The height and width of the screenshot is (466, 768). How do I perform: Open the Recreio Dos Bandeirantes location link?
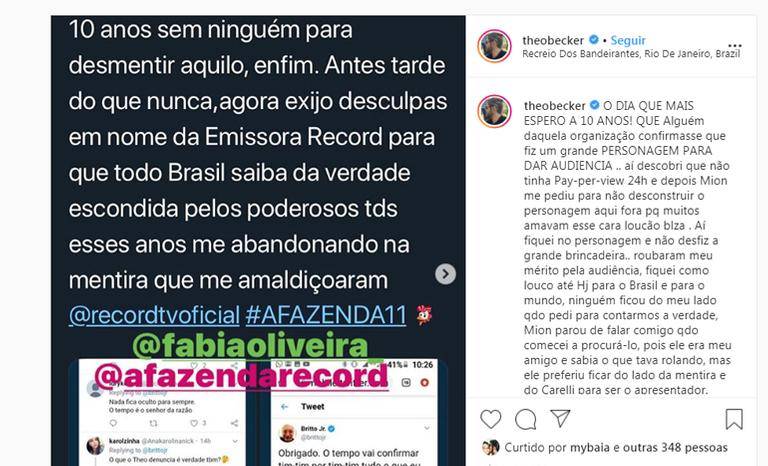631,54
